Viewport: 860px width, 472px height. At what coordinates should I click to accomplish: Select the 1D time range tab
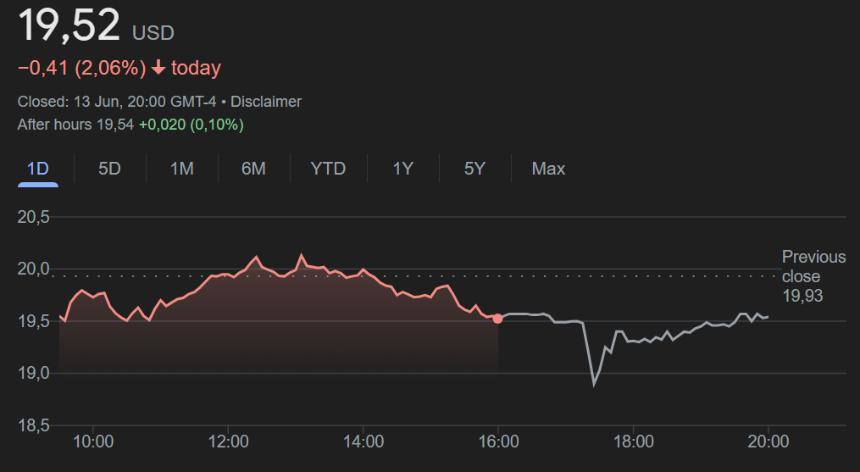(x=38, y=168)
